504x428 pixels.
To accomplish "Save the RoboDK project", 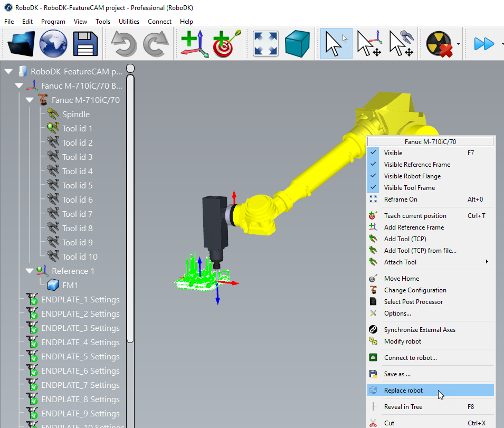I will (x=85, y=44).
